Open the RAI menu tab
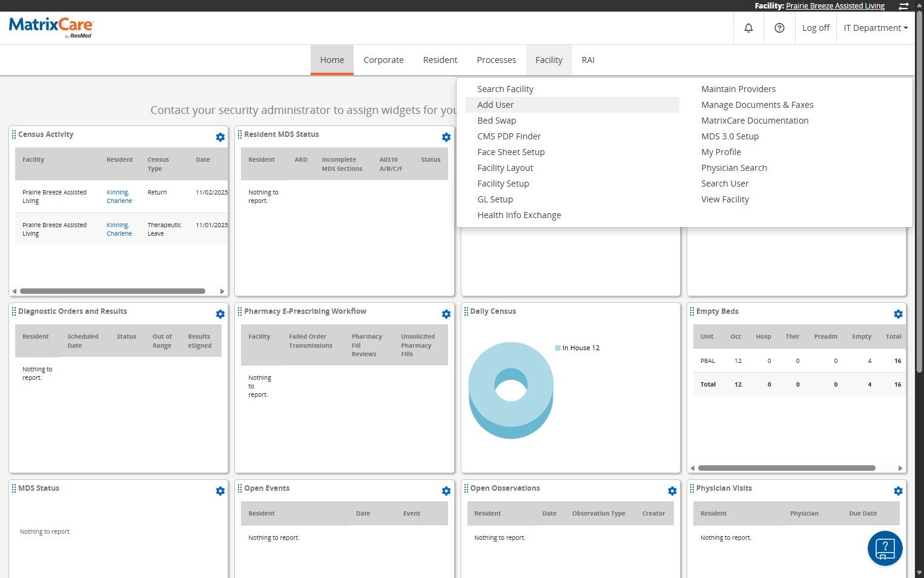 click(588, 60)
